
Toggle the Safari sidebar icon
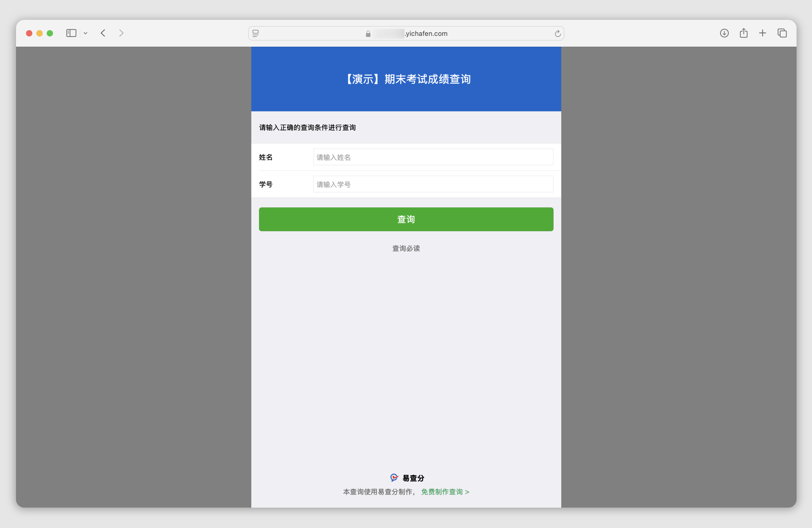[x=71, y=33]
